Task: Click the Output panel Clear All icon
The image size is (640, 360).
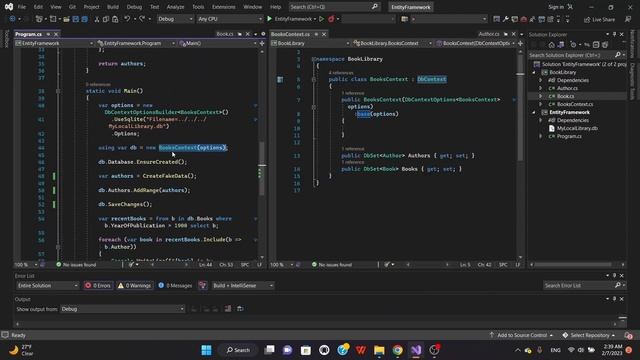Action: 228,309
